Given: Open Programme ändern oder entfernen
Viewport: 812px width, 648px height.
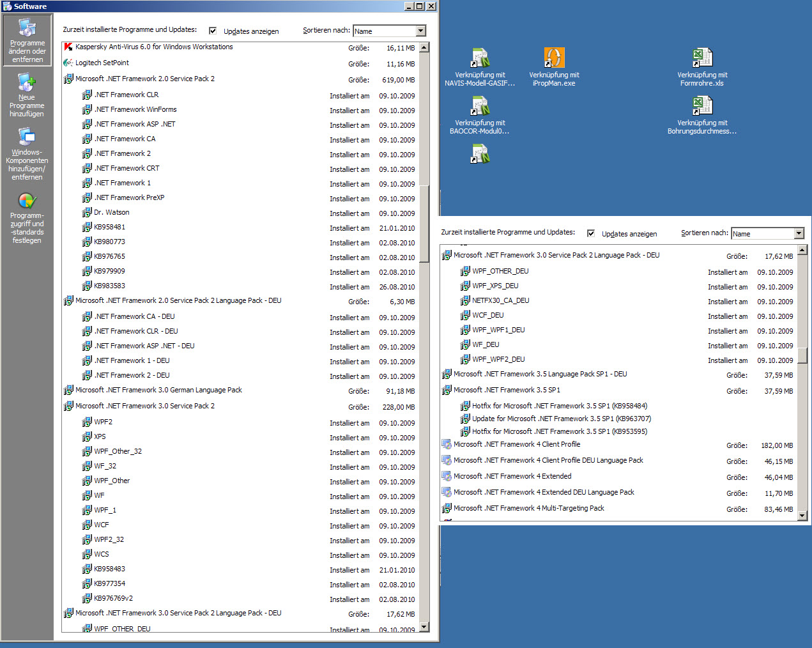Looking at the screenshot, I should pyautogui.click(x=27, y=40).
